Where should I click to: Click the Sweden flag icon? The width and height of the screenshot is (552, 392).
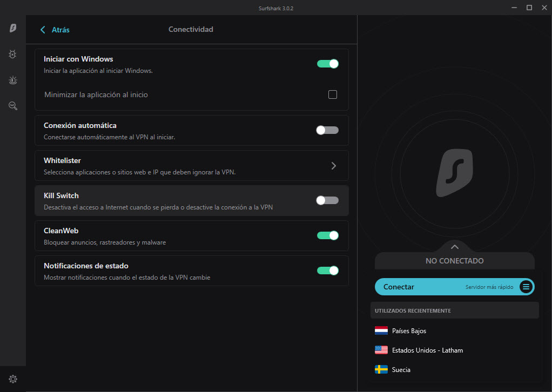381,369
